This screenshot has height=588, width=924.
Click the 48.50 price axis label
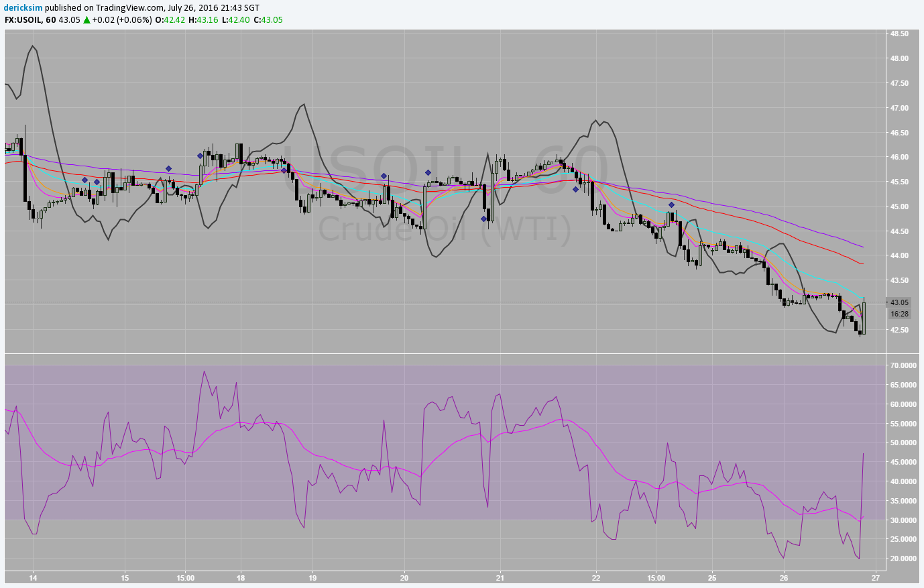pos(899,34)
